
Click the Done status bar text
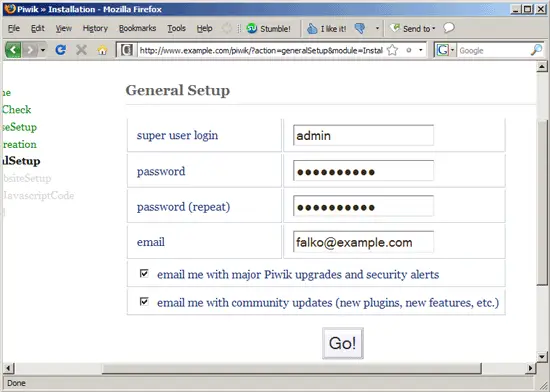point(16,383)
